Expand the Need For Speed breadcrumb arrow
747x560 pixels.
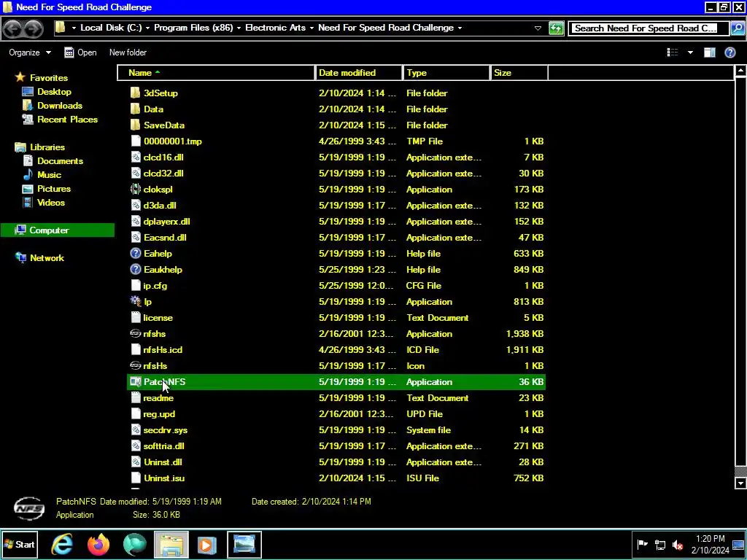[x=460, y=28]
